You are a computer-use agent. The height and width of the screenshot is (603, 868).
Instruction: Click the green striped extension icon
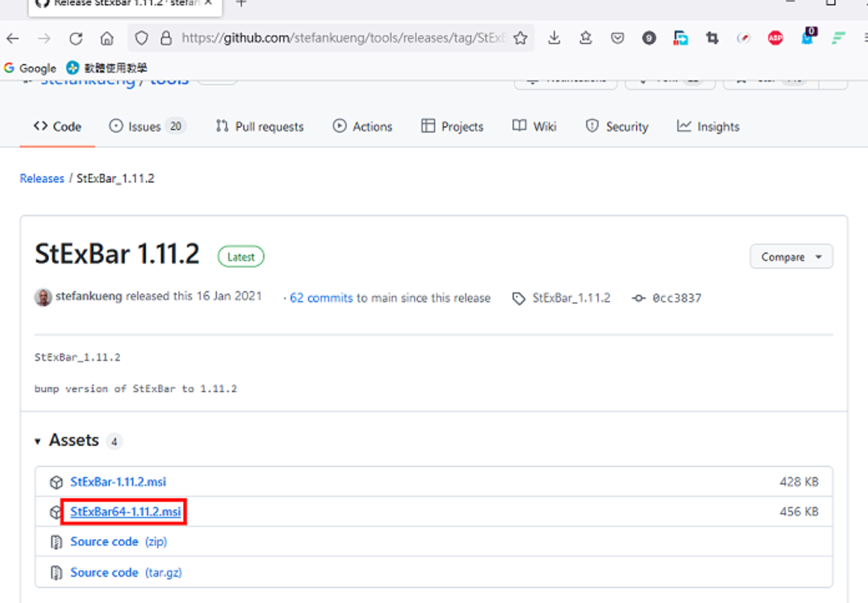tap(839, 38)
